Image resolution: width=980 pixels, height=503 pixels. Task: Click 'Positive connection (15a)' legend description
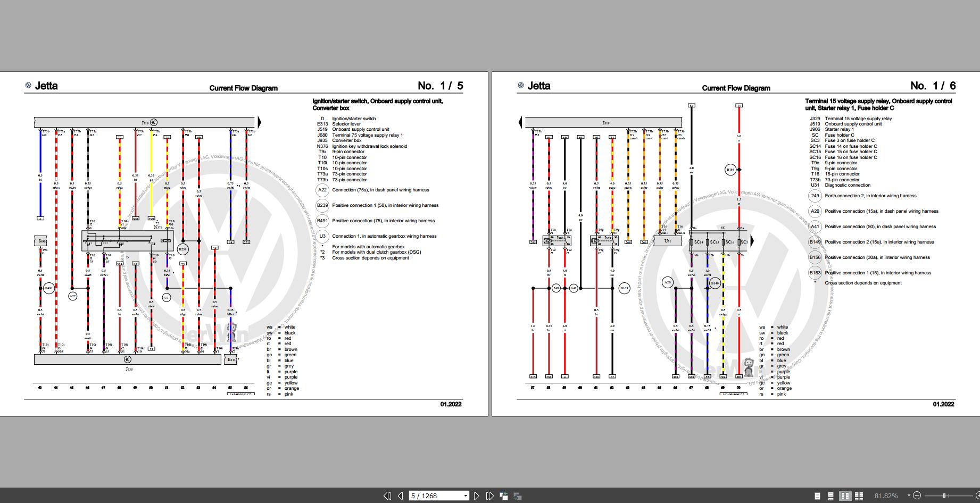882,211
